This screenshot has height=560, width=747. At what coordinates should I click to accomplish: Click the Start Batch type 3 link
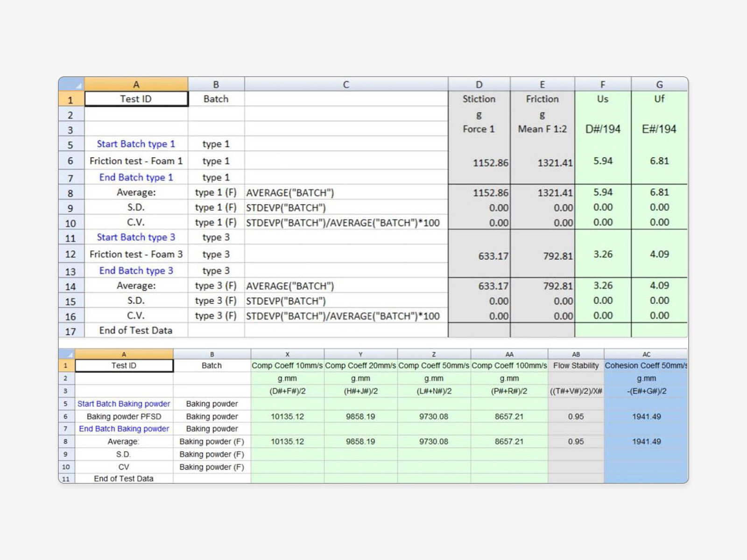point(135,238)
